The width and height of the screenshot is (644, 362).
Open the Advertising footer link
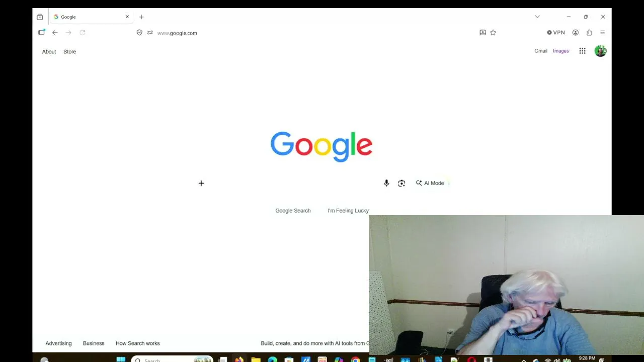pos(58,343)
